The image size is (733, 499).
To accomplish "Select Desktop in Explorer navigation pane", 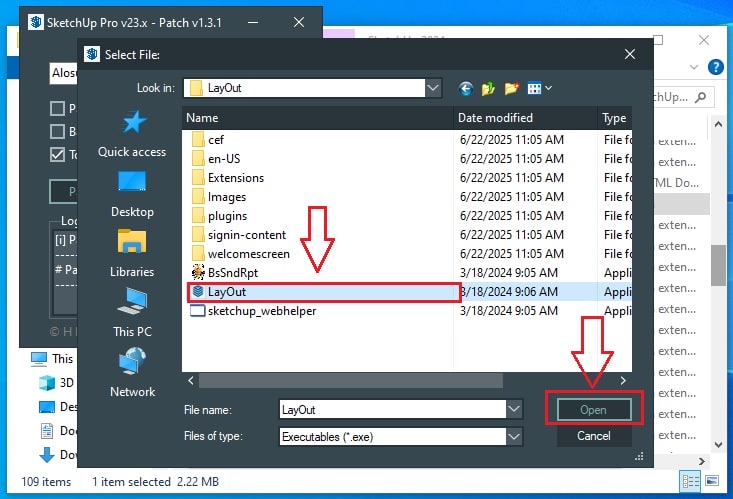I will click(x=57, y=407).
